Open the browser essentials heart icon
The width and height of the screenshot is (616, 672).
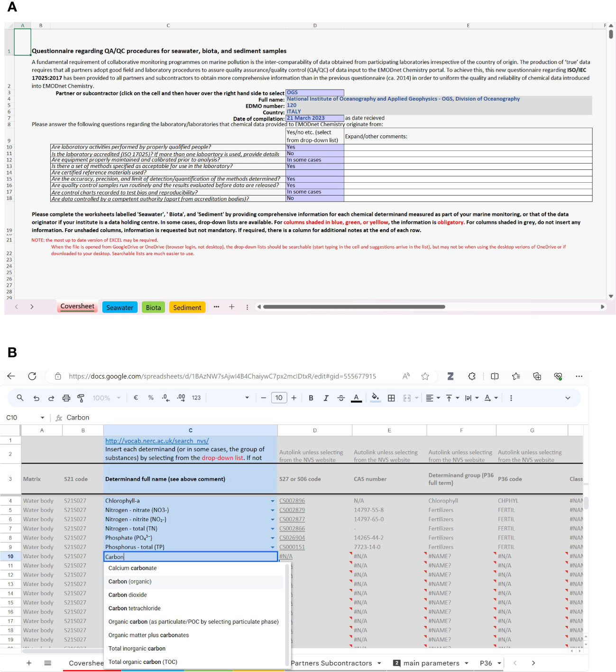point(558,376)
